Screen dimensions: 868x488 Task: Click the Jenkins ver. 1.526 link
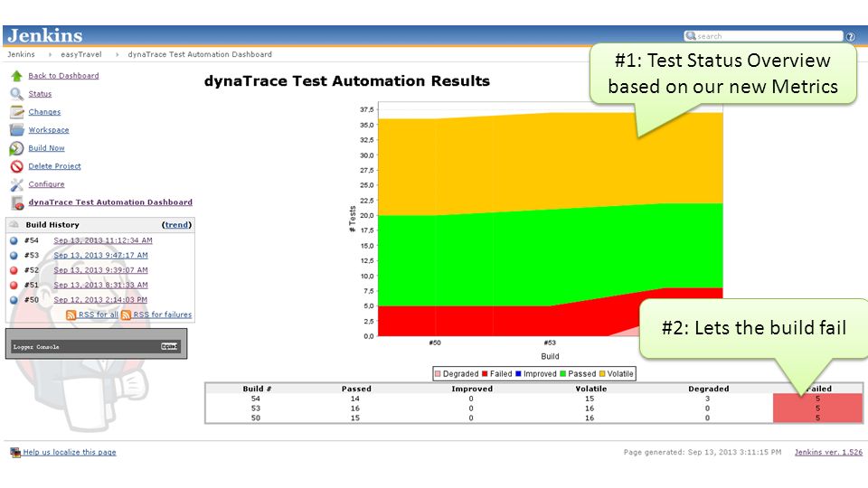[828, 453]
